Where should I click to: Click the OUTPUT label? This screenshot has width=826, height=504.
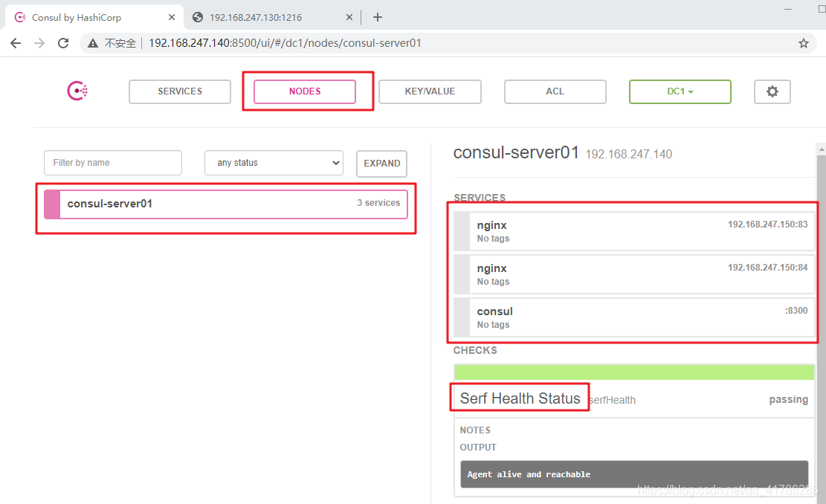[x=478, y=447]
